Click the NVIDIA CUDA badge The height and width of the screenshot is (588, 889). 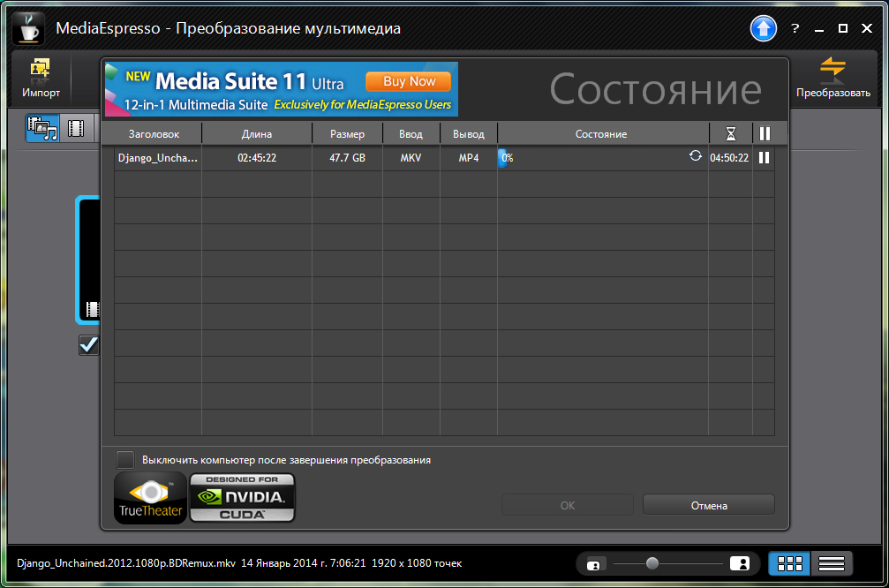click(x=242, y=498)
